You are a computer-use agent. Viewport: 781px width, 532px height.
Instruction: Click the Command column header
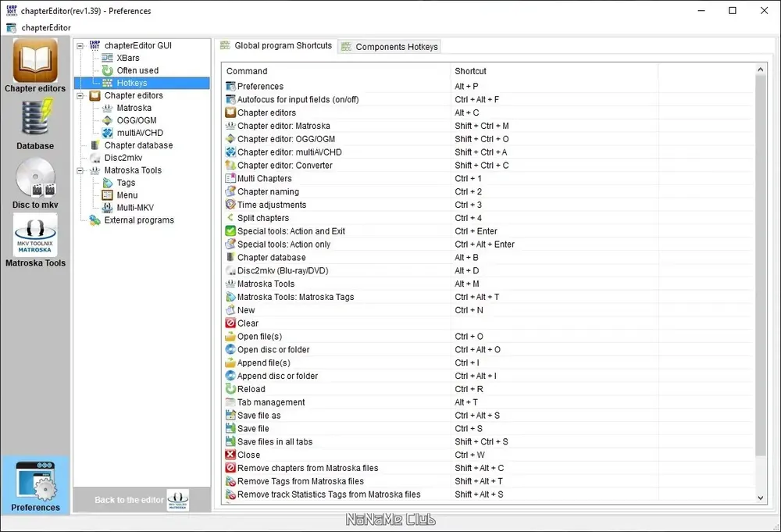pyautogui.click(x=336, y=71)
